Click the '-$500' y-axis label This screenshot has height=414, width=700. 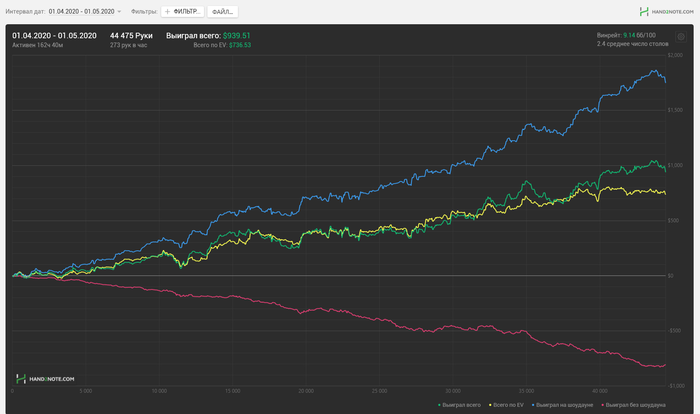(675, 331)
